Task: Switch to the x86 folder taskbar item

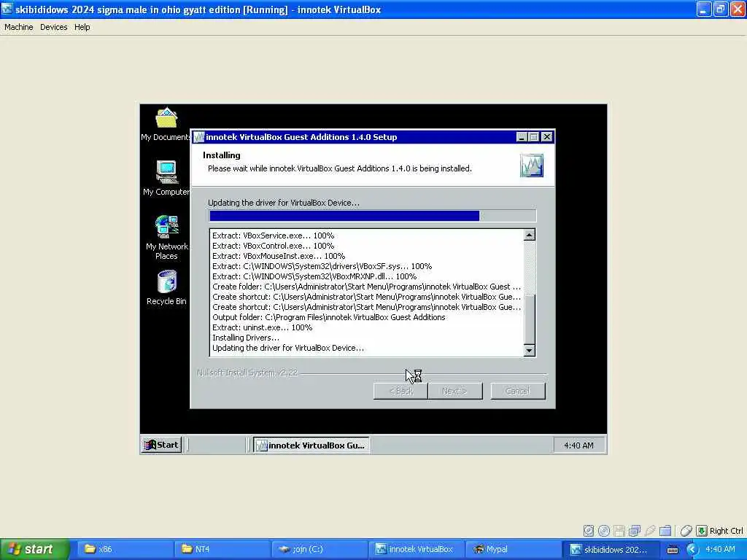Action: coord(125,549)
